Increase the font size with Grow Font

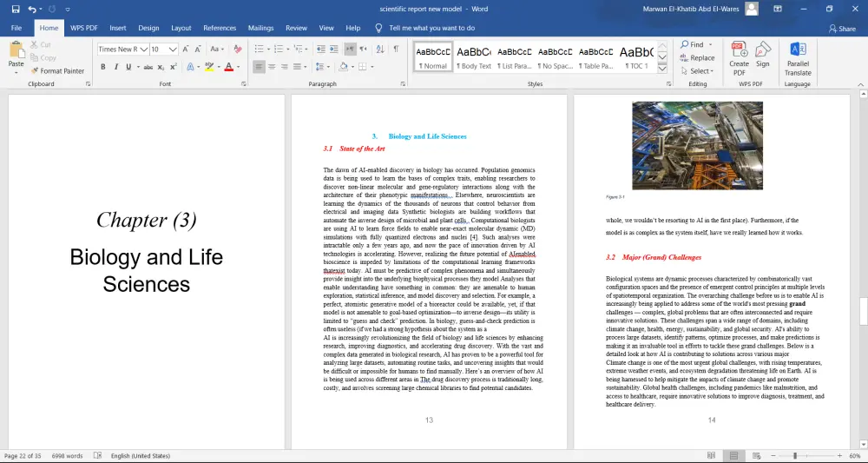coord(186,50)
